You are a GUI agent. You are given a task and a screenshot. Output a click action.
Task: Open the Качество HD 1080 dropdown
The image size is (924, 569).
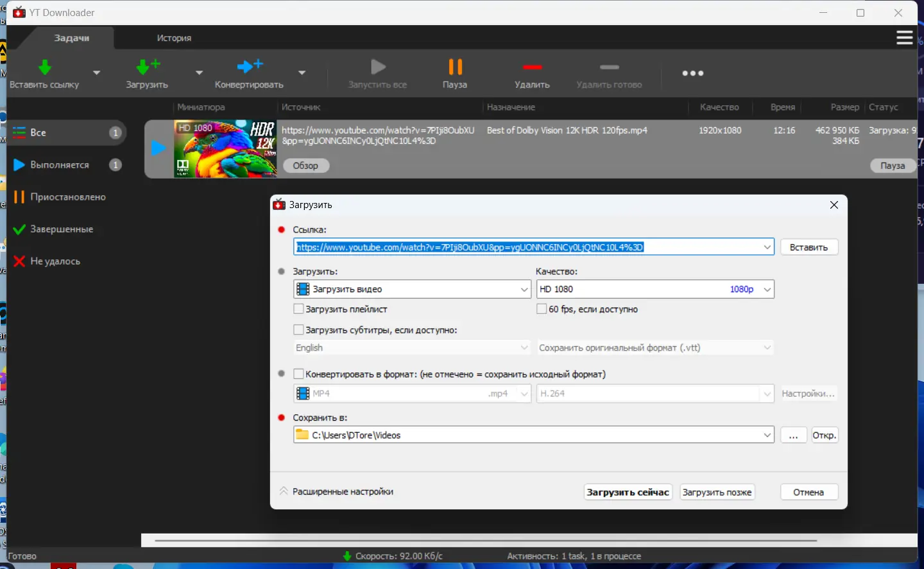655,290
